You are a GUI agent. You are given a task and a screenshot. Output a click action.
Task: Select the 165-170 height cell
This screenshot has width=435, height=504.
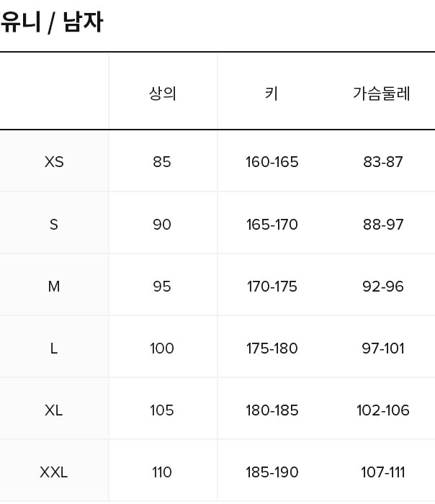[x=272, y=225]
